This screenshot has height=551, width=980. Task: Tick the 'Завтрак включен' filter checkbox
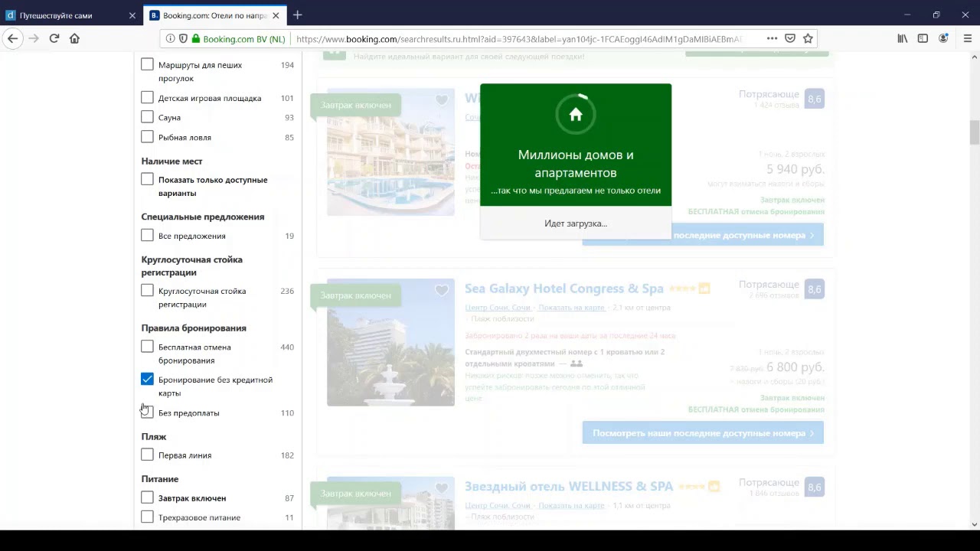pyautogui.click(x=147, y=498)
